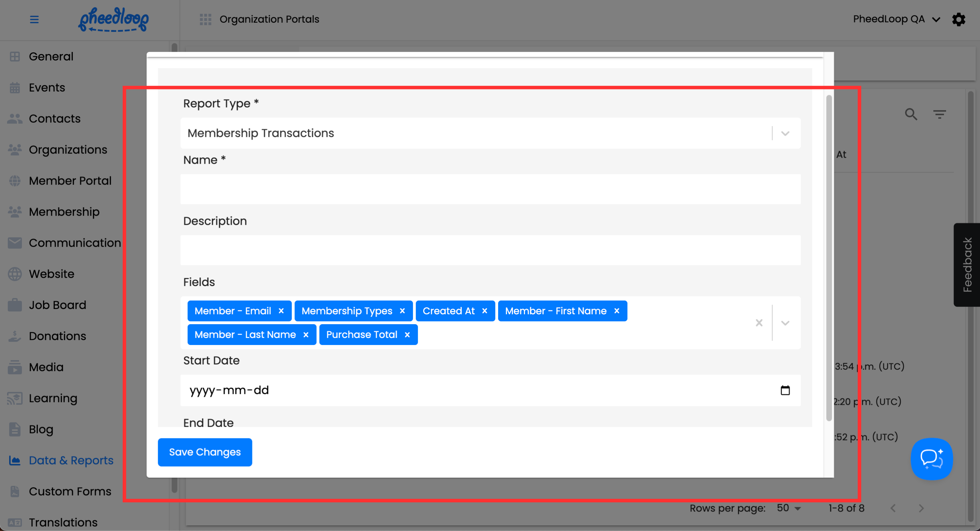Click the Save Changes button
Image resolution: width=980 pixels, height=531 pixels.
click(205, 452)
